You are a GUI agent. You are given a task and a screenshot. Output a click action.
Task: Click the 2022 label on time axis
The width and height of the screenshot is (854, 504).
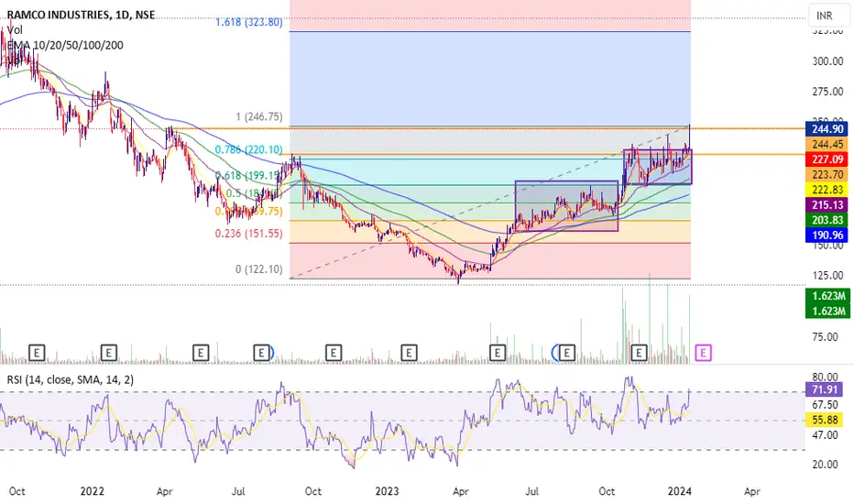(x=92, y=491)
